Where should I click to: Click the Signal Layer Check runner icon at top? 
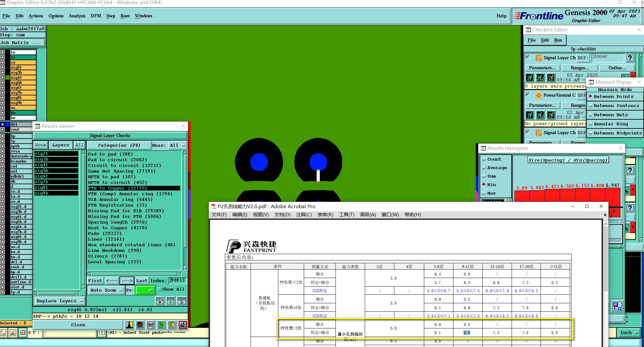539,58
